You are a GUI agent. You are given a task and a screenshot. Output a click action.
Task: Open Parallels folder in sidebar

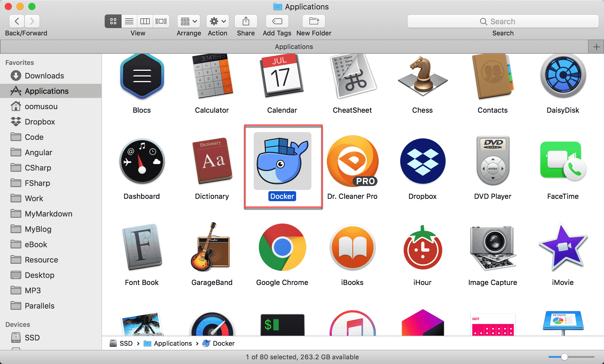click(51, 306)
